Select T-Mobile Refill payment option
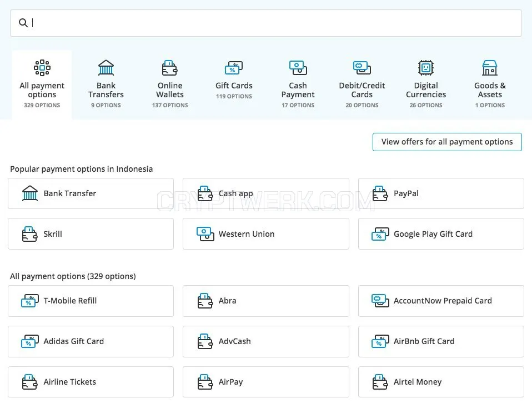This screenshot has width=532, height=403. click(x=91, y=301)
